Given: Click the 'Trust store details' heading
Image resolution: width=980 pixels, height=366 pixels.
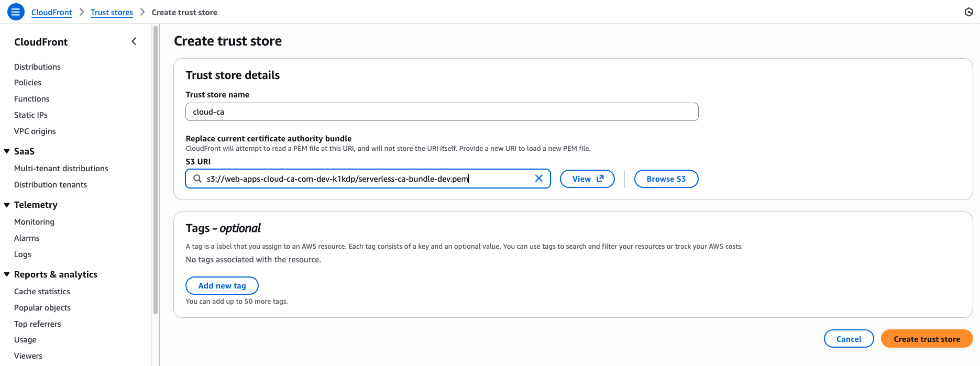Looking at the screenshot, I should point(233,75).
